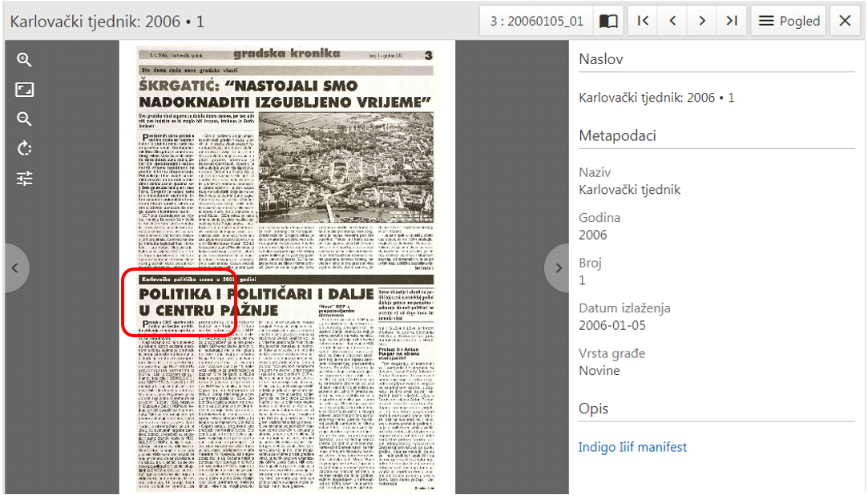Open the Indigo Iiif manifest link
Image resolution: width=868 pixels, height=495 pixels.
click(x=632, y=448)
